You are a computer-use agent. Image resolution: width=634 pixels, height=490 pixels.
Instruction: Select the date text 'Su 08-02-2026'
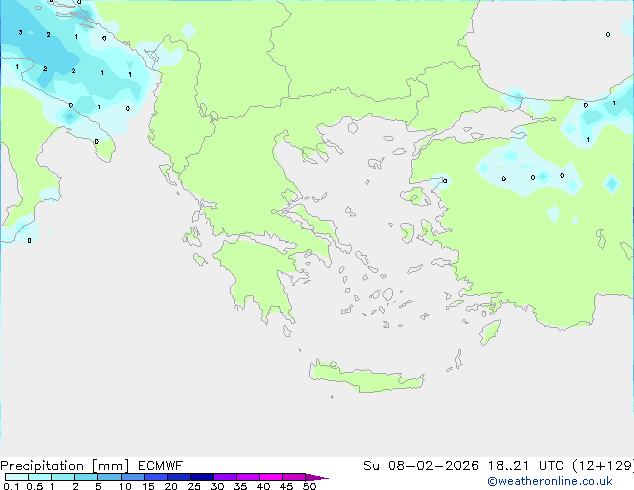coord(421,466)
